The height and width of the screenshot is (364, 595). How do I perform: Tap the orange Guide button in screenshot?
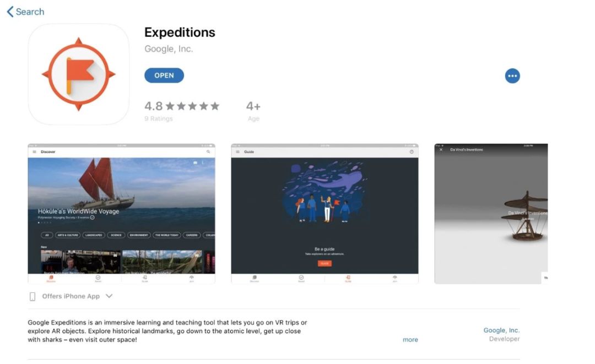click(324, 264)
